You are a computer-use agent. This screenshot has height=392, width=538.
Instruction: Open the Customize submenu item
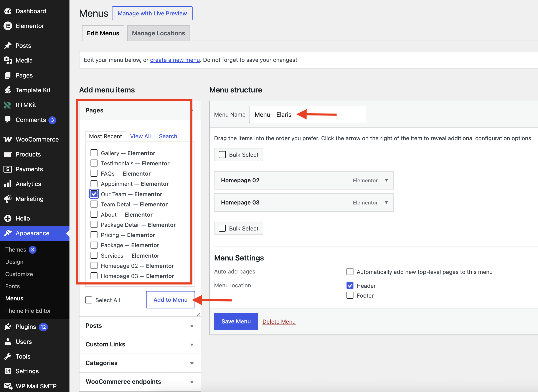click(x=19, y=274)
